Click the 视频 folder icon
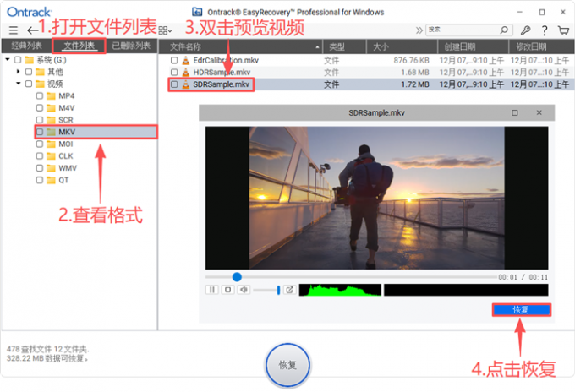Screen dimensions: 575x392 40,84
